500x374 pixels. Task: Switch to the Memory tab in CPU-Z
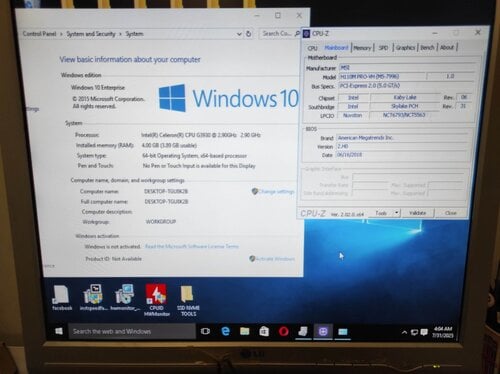click(x=362, y=48)
